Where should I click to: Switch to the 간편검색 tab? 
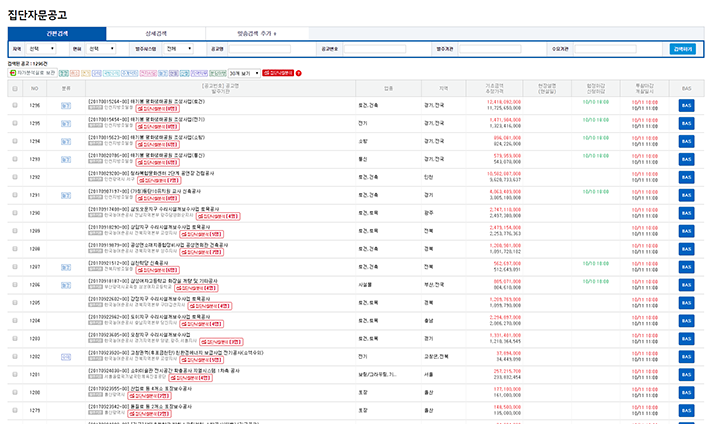point(57,33)
